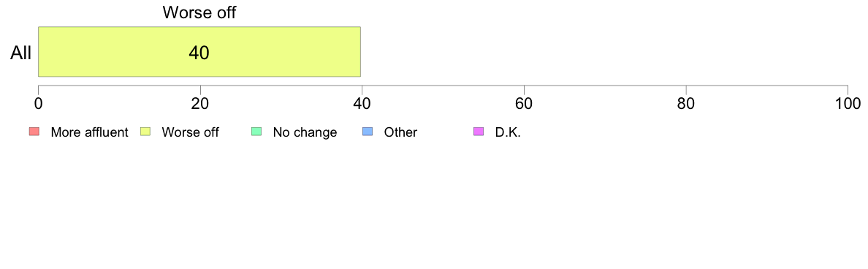
Task: Click the 20 tick label on the axis
Action: tap(200, 104)
